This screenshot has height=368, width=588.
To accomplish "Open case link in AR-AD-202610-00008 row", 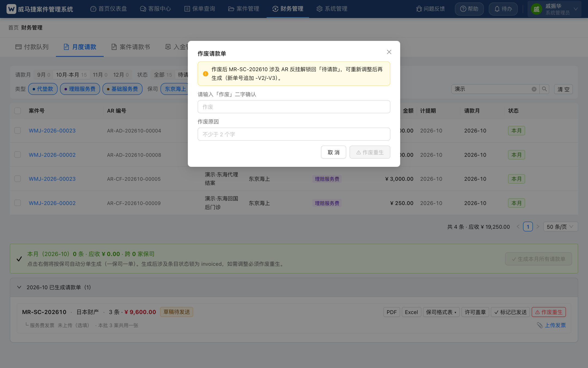I will click(x=52, y=155).
